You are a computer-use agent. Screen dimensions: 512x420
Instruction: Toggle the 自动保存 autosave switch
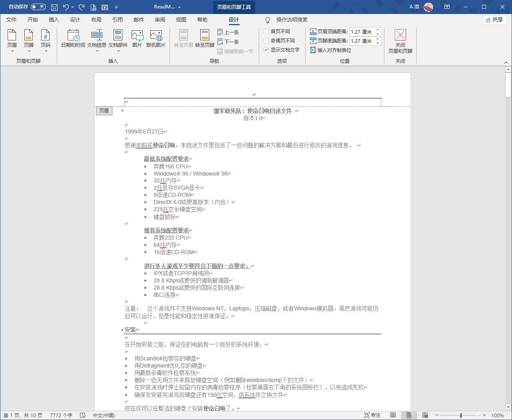[x=38, y=7]
